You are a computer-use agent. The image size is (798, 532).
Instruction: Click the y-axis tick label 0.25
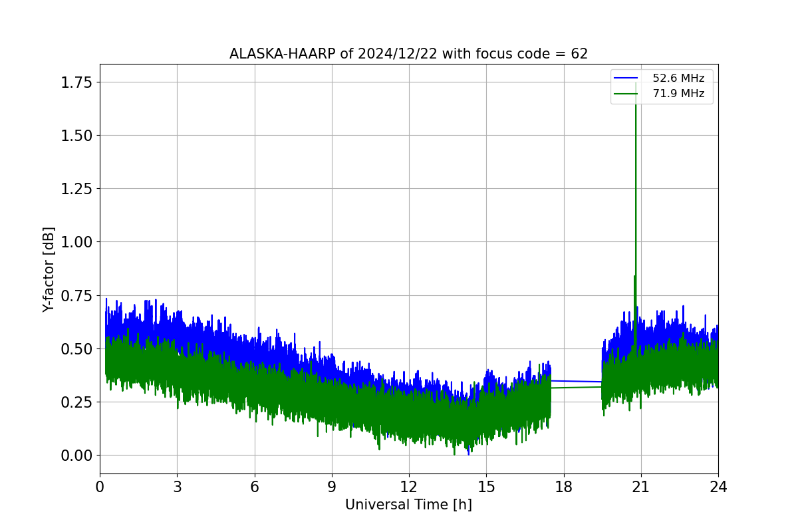tap(76, 402)
